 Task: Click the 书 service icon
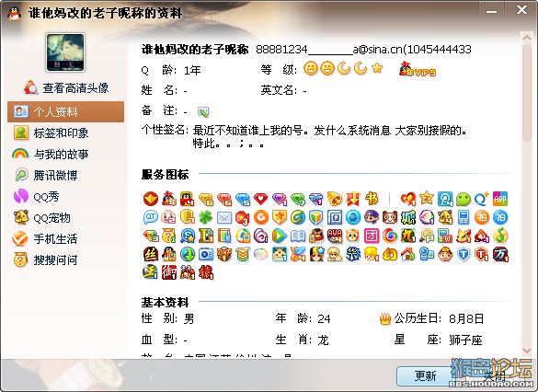pyautogui.click(x=372, y=199)
